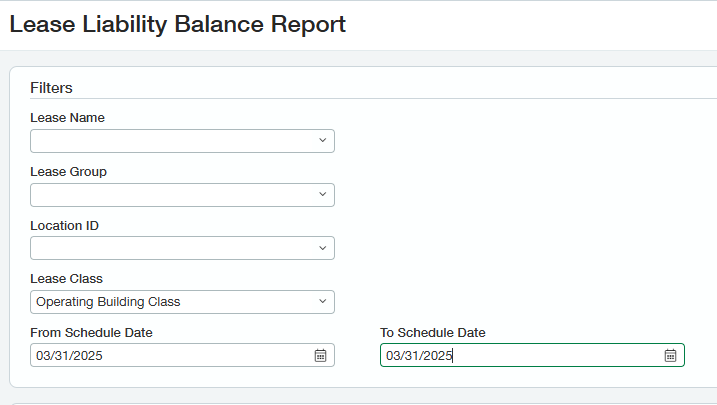Image resolution: width=717 pixels, height=405 pixels.
Task: Click the From Schedule Date label
Action: [91, 333]
